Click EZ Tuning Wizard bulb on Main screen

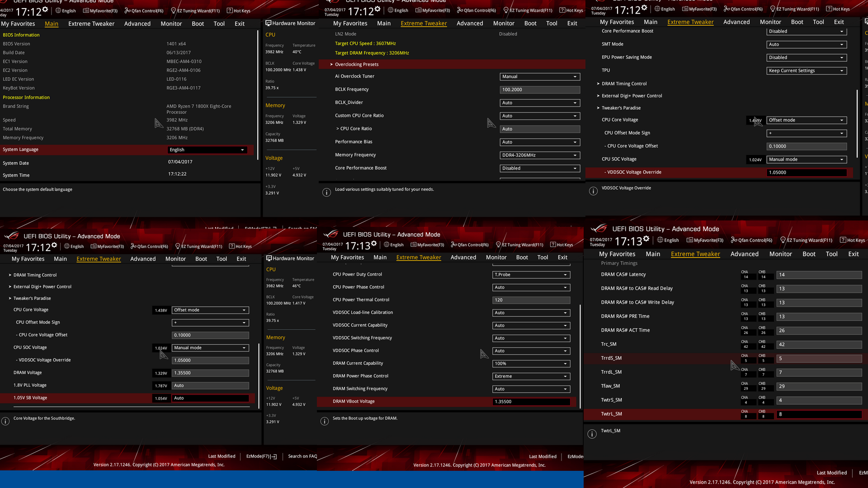click(x=173, y=10)
